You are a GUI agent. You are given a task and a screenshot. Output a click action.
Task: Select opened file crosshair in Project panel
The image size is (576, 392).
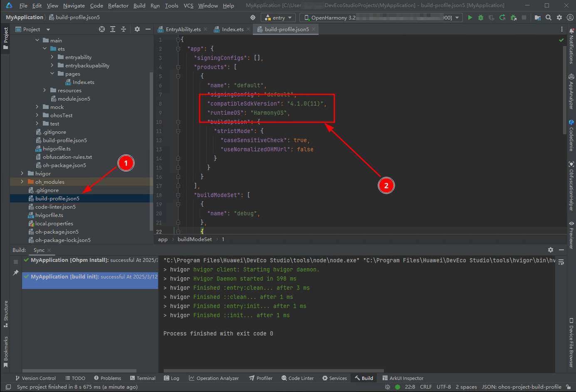[x=102, y=29]
